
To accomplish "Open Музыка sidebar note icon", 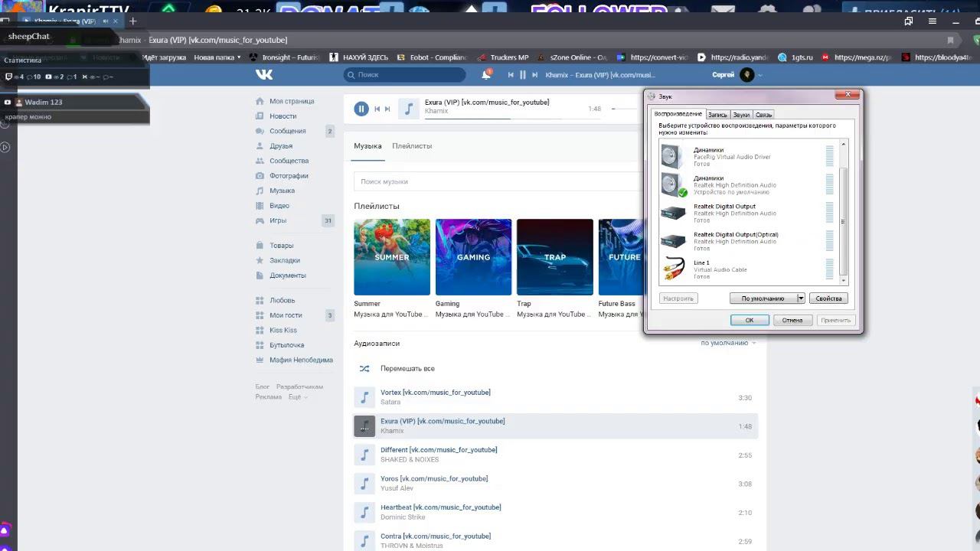I will (260, 191).
